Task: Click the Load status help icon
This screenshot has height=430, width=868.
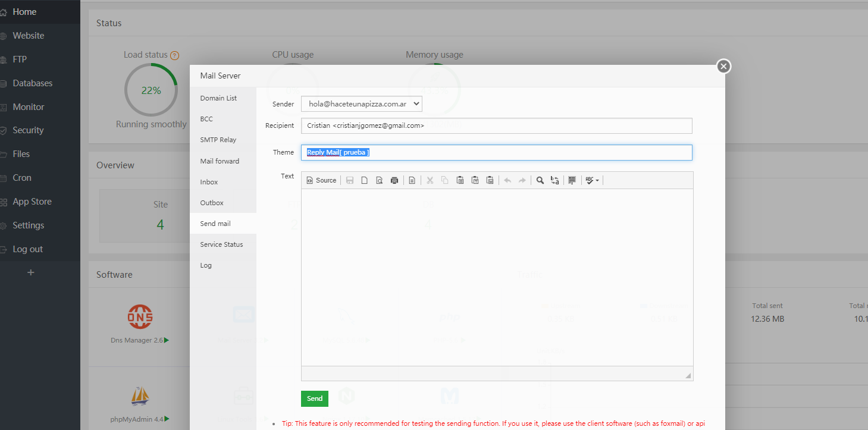Action: pyautogui.click(x=174, y=55)
